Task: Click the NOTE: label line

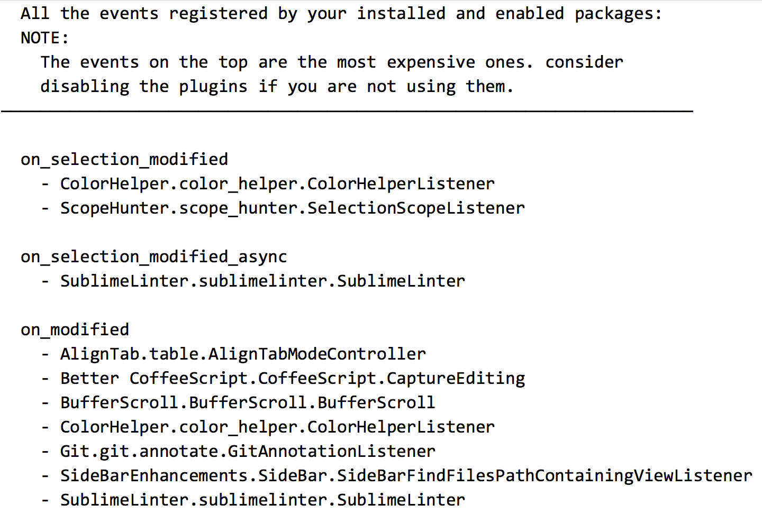Action: 45,38
